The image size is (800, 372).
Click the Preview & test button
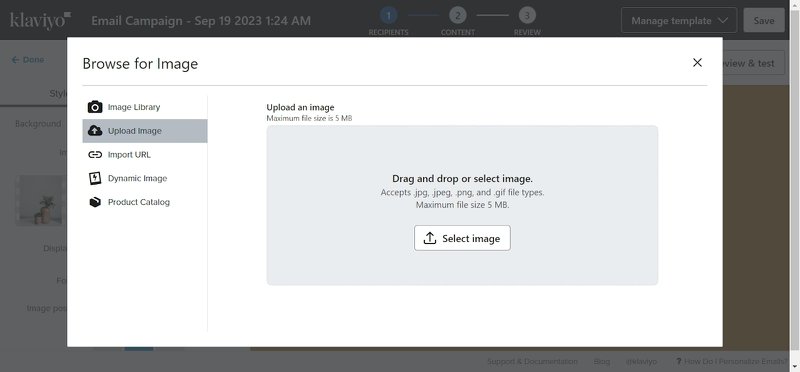[x=754, y=63]
